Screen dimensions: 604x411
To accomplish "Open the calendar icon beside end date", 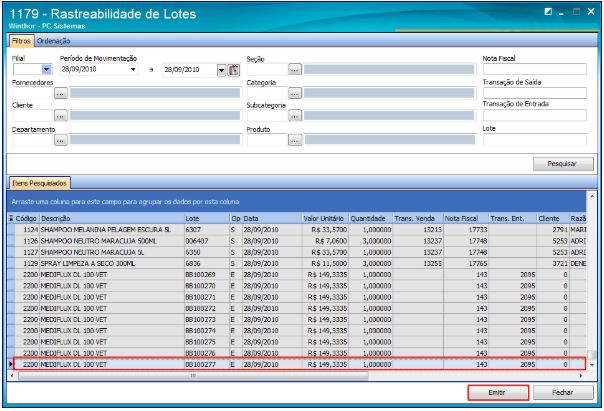I will point(234,70).
